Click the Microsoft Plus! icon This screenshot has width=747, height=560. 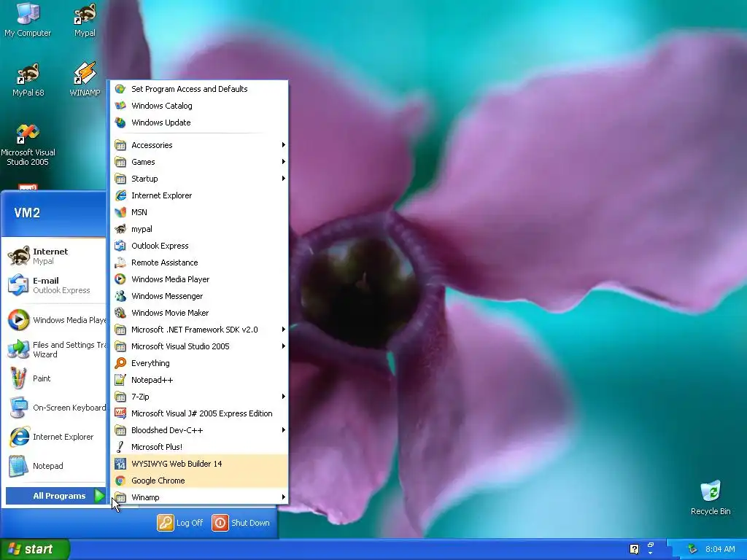tap(120, 447)
